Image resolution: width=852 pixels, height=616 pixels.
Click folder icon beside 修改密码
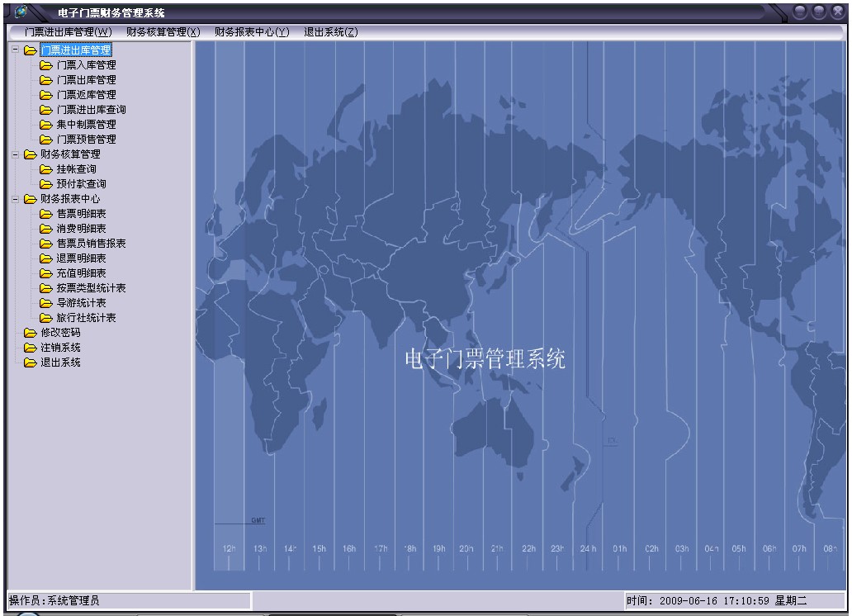[31, 333]
